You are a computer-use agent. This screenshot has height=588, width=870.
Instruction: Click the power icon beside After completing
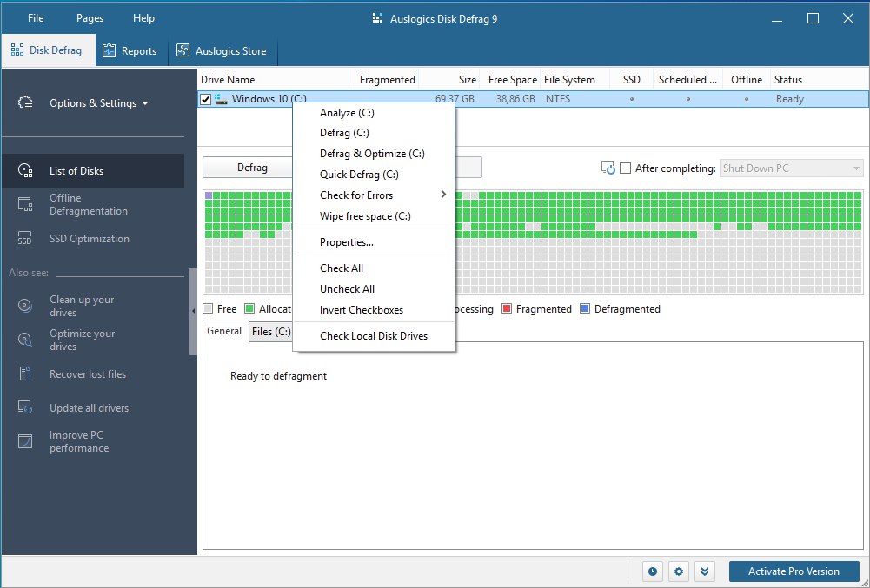(x=608, y=168)
